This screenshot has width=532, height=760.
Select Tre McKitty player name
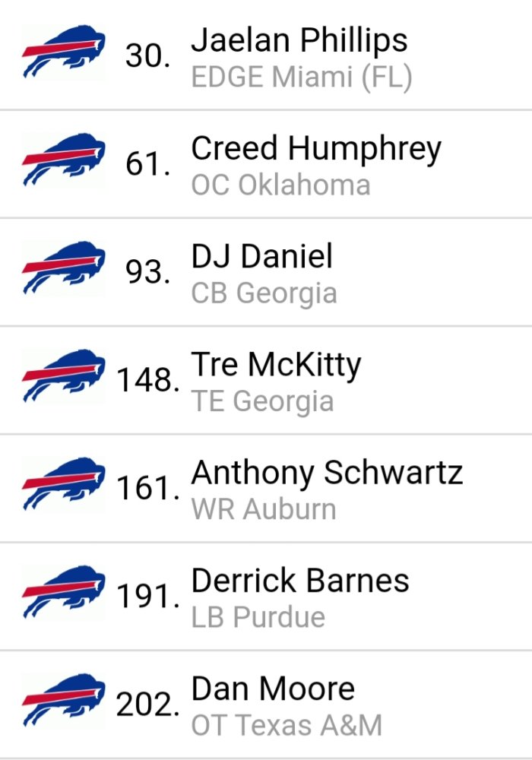pos(276,365)
